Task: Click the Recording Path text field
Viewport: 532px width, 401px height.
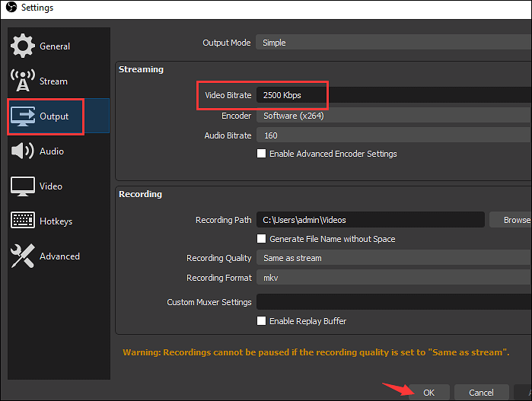Action: click(370, 220)
